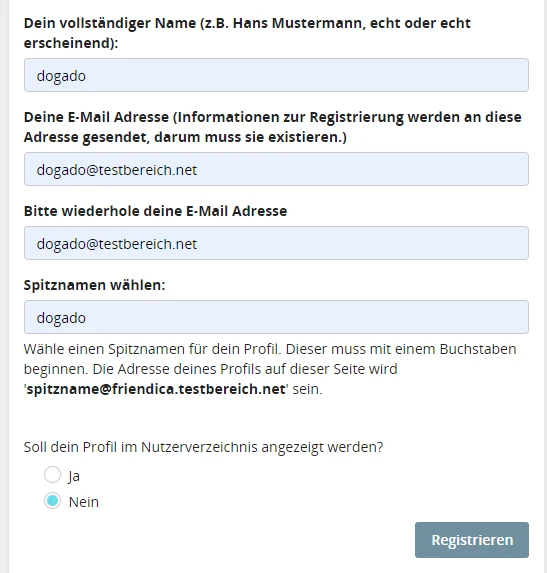Click the full name input field containing dogado
547x573 pixels.
point(276,75)
